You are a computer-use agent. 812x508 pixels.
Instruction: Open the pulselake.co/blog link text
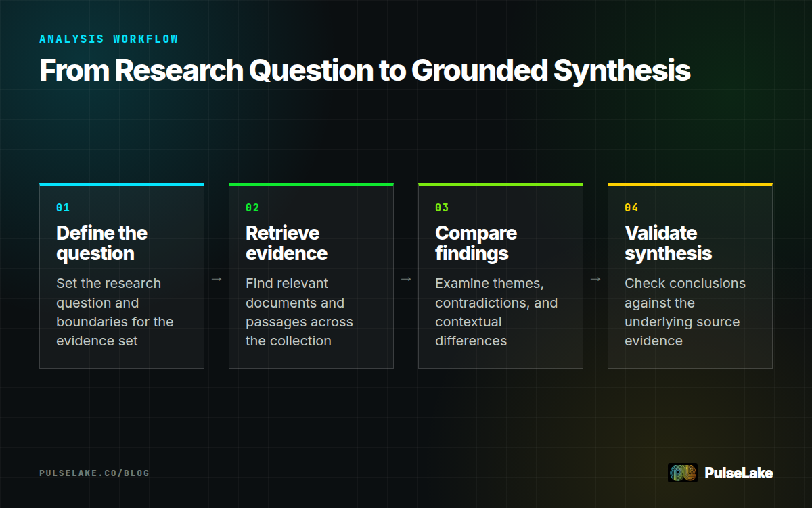click(x=94, y=473)
